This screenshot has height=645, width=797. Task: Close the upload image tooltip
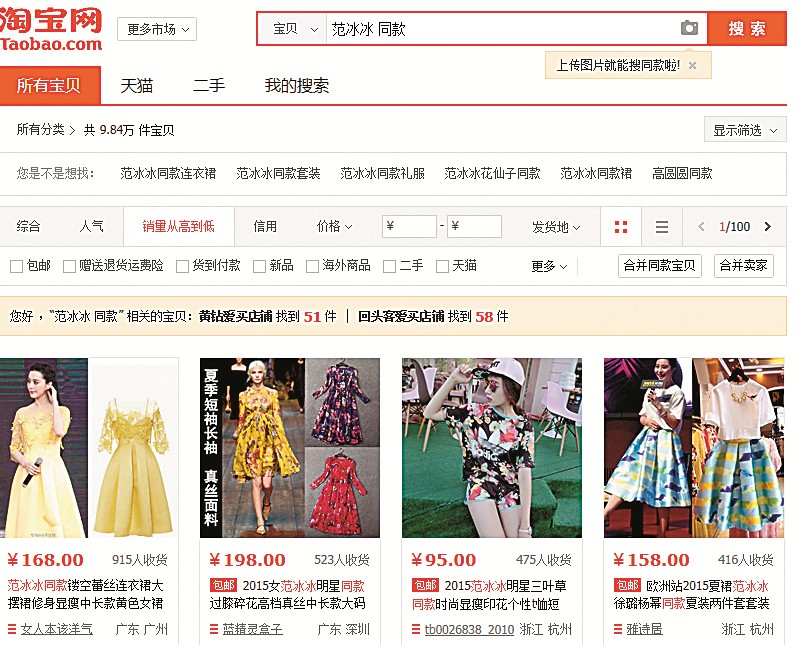point(692,66)
